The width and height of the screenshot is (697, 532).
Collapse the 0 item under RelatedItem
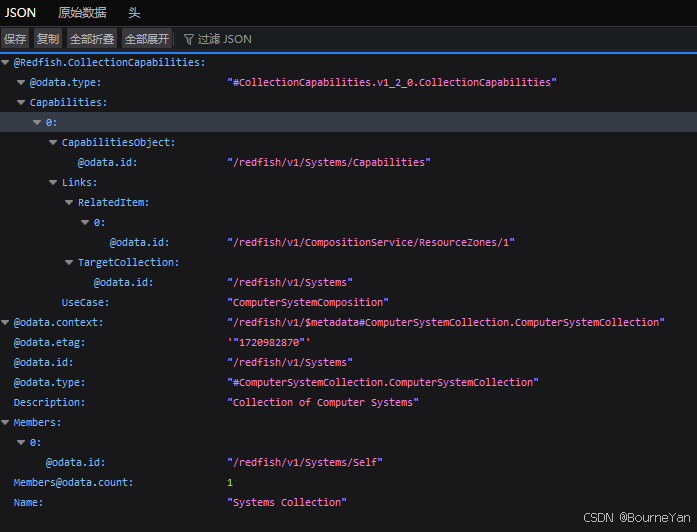[85, 223]
